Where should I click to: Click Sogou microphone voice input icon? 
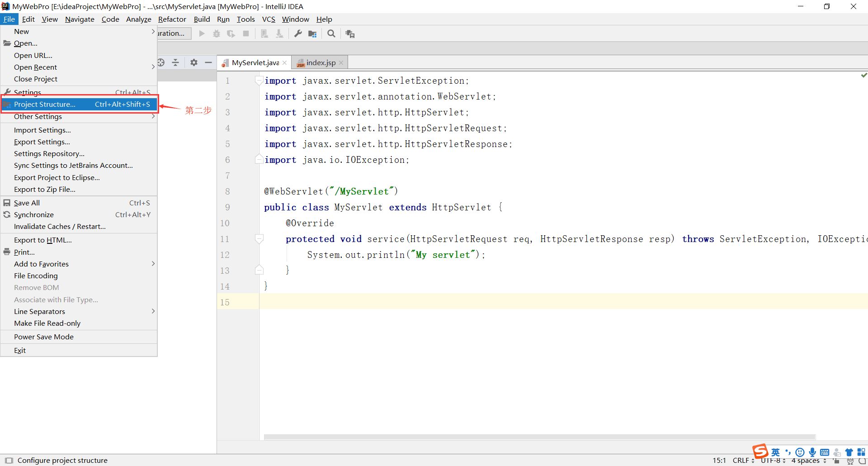pyautogui.click(x=812, y=452)
